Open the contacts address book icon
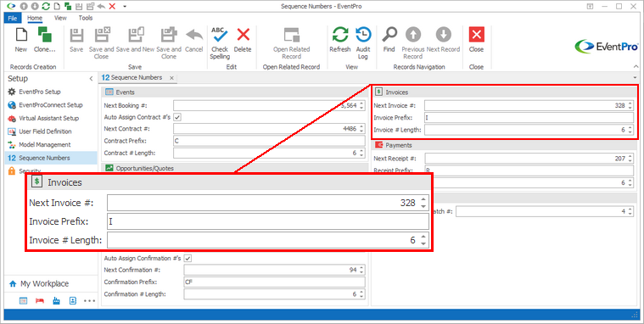644x324 pixels. click(x=73, y=301)
